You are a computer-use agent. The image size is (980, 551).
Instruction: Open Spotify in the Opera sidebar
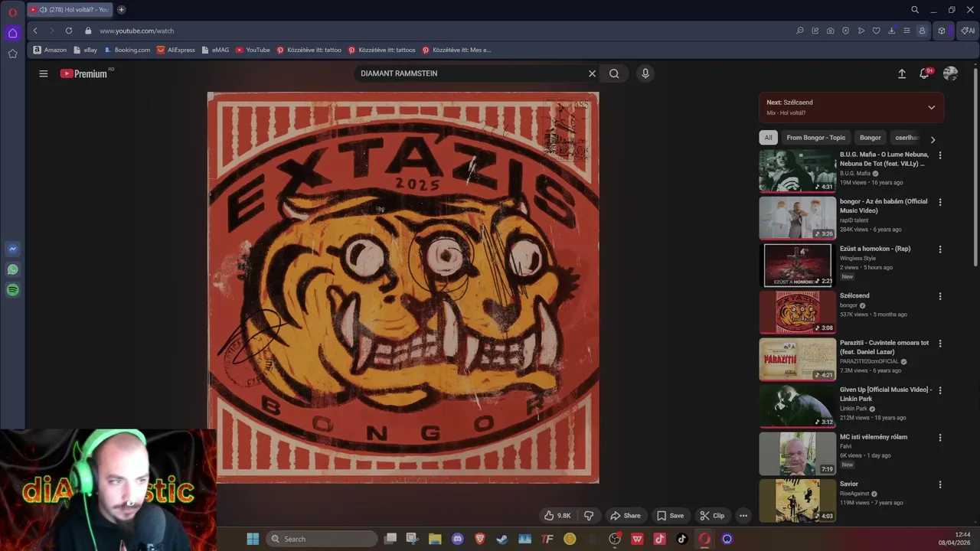[x=12, y=290]
